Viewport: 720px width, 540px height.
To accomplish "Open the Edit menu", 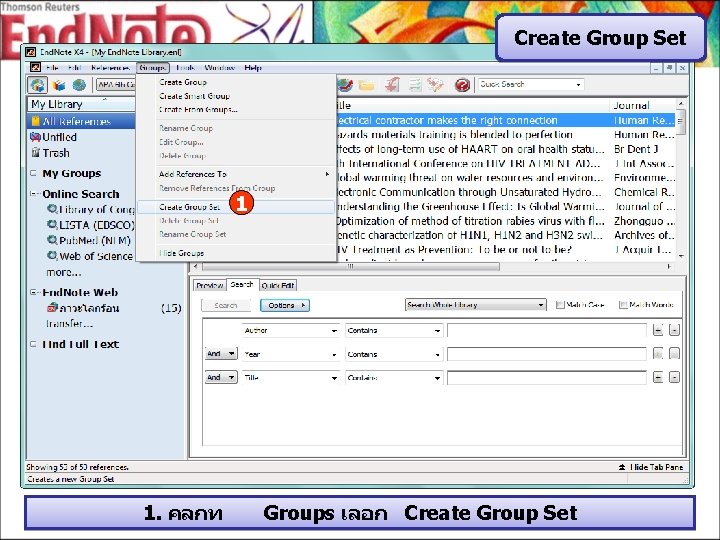I will pyautogui.click(x=74, y=68).
